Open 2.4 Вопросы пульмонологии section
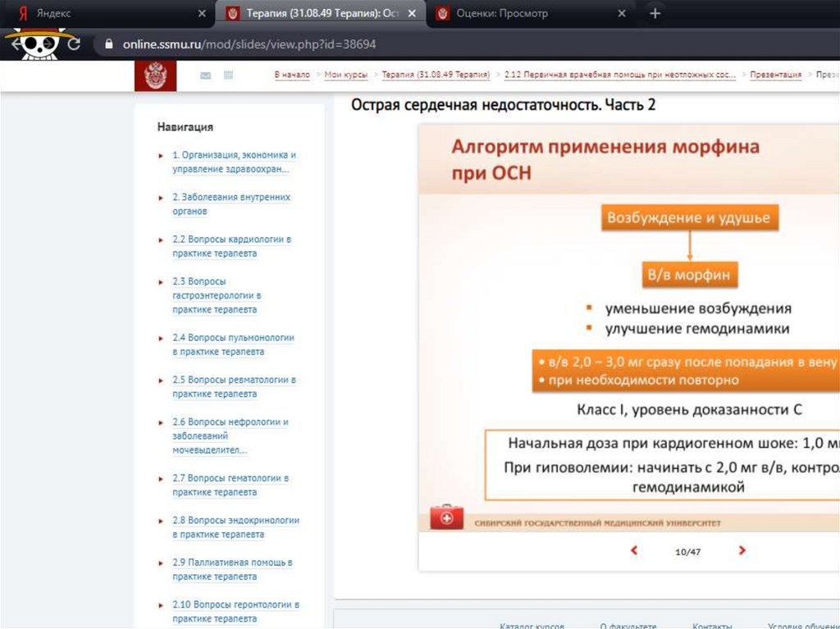Viewport: 840px width, 629px height. [233, 344]
